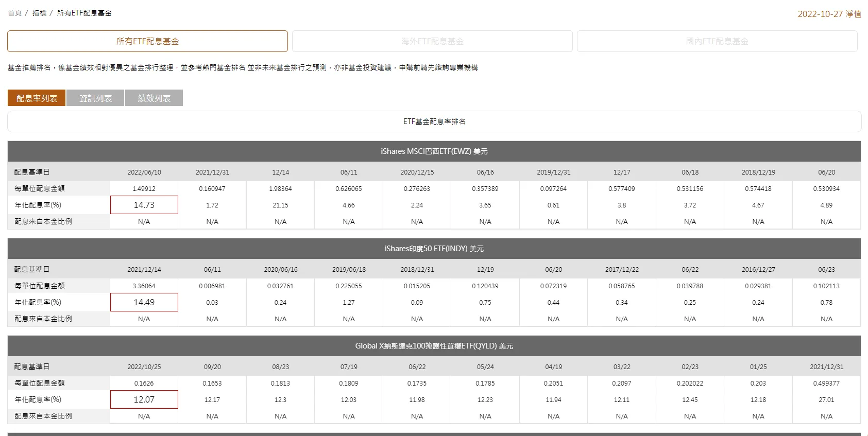This screenshot has width=868, height=436.
Task: Select the 27.01 yield value in QYLD table
Action: click(x=826, y=400)
